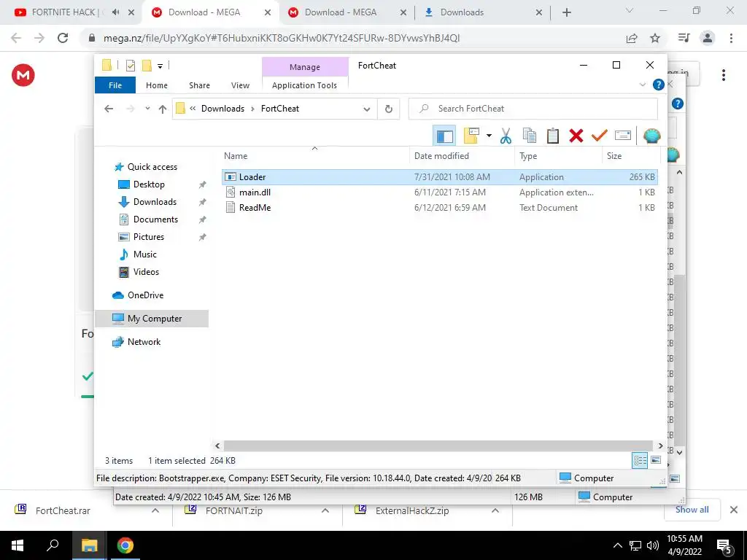This screenshot has width=747, height=560.
Task: Open the New folder icon dropdown arrow
Action: point(489,136)
